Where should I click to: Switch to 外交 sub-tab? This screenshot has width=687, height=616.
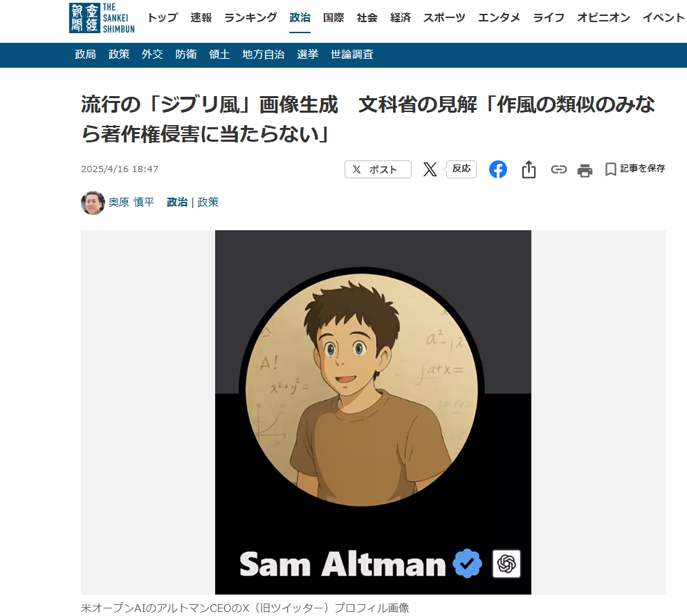click(x=152, y=55)
